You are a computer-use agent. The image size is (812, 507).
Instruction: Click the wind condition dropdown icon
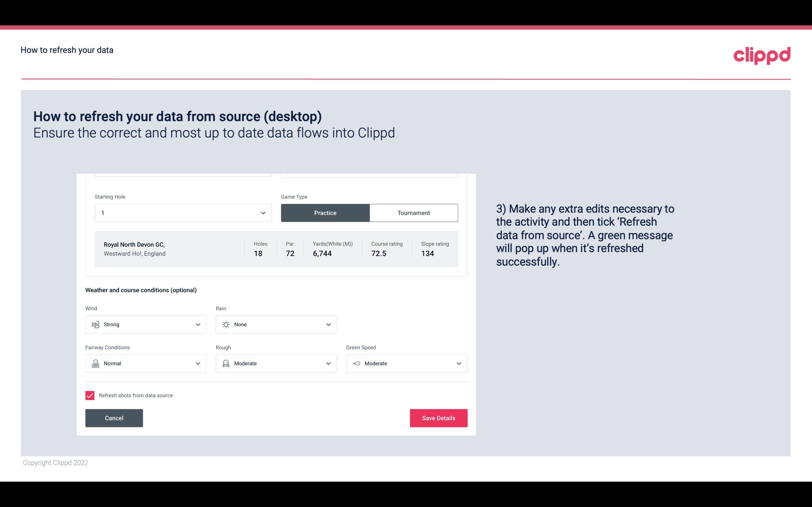coord(197,324)
